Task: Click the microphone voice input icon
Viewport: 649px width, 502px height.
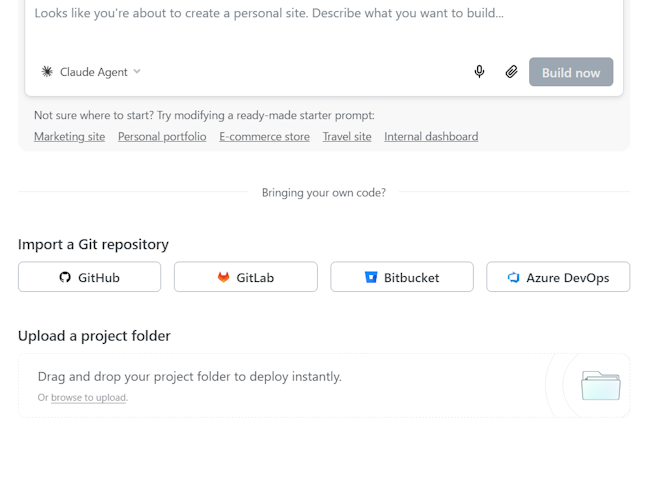Action: click(480, 72)
